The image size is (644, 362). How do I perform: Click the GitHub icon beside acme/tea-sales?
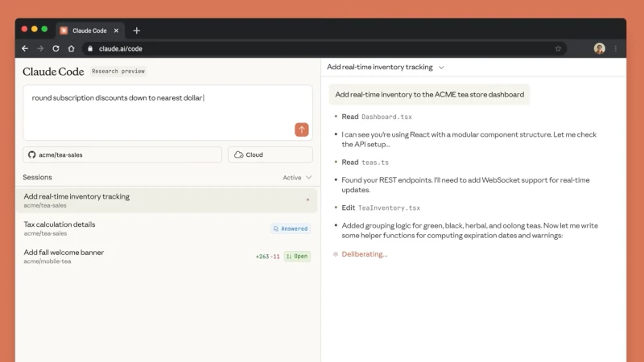pyautogui.click(x=32, y=154)
